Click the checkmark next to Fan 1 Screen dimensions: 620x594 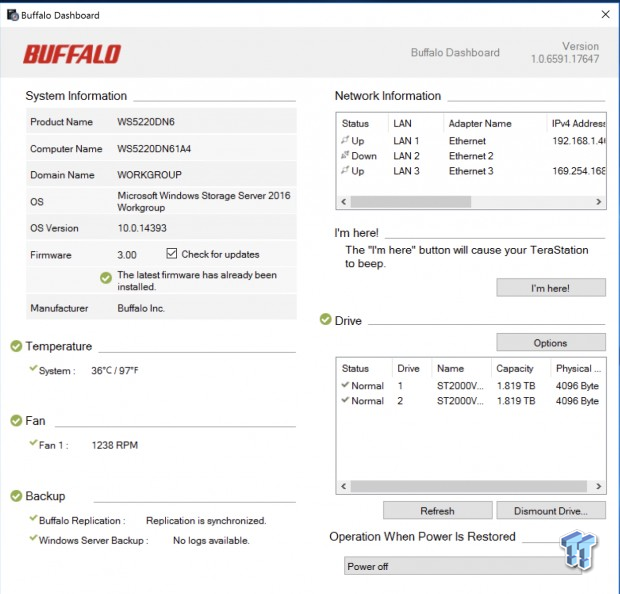[34, 443]
